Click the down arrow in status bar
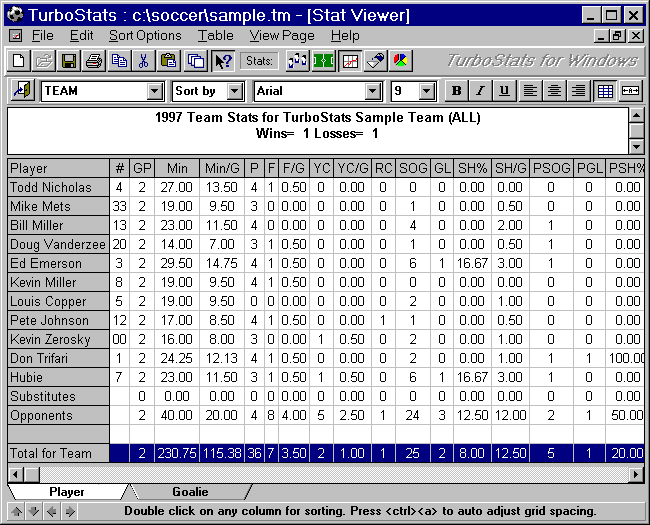 (34, 511)
